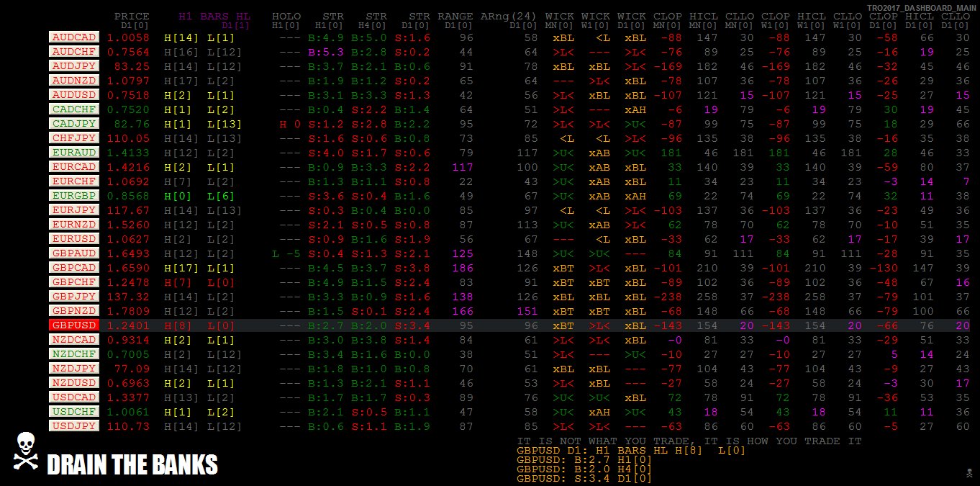Click the ARng value 151 for GBPNZD
The image size is (980, 486).
coord(527,311)
